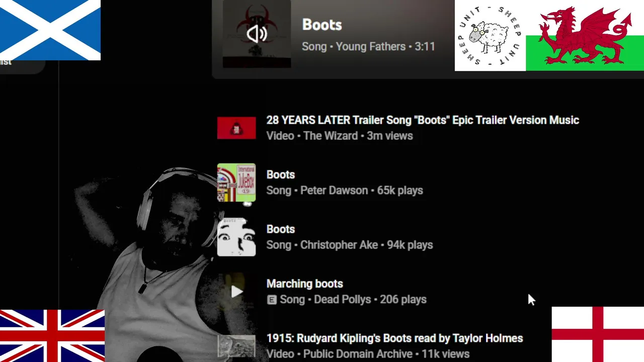Screen dimensions: 644x362
Task: Visit The Wizard channel link
Action: 331,136
